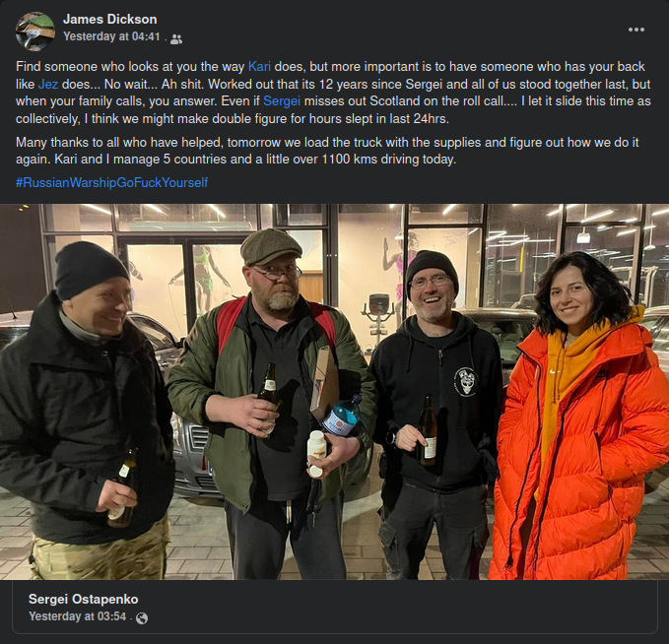The width and height of the screenshot is (669, 644).
Task: Click the paragraph starting 'Find someone who looks'
Action: pos(333,93)
